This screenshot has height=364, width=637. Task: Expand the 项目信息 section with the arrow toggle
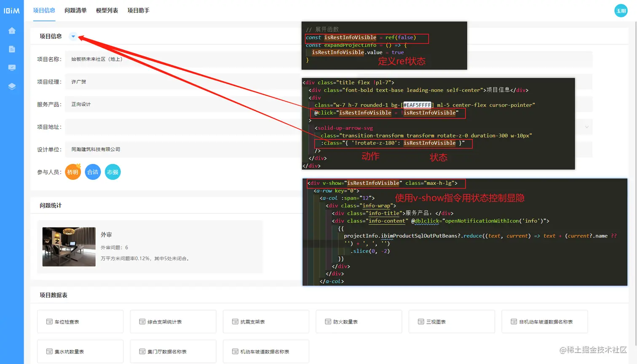73,36
